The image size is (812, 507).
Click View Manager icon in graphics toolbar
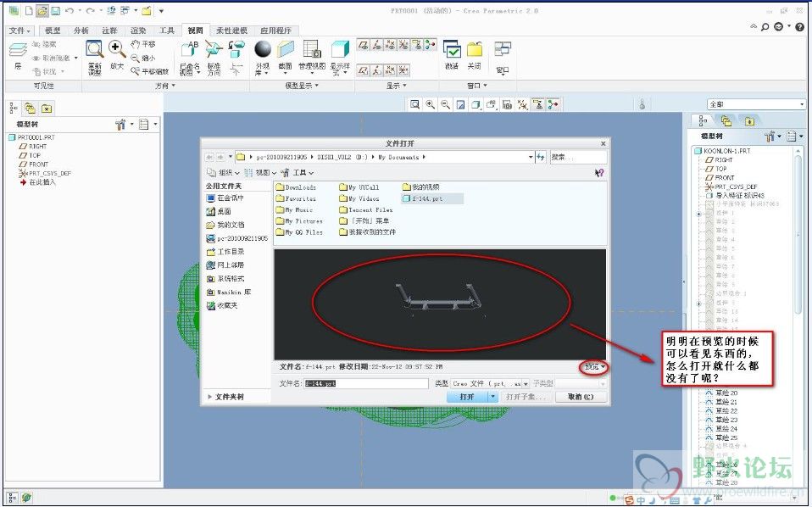[x=507, y=104]
